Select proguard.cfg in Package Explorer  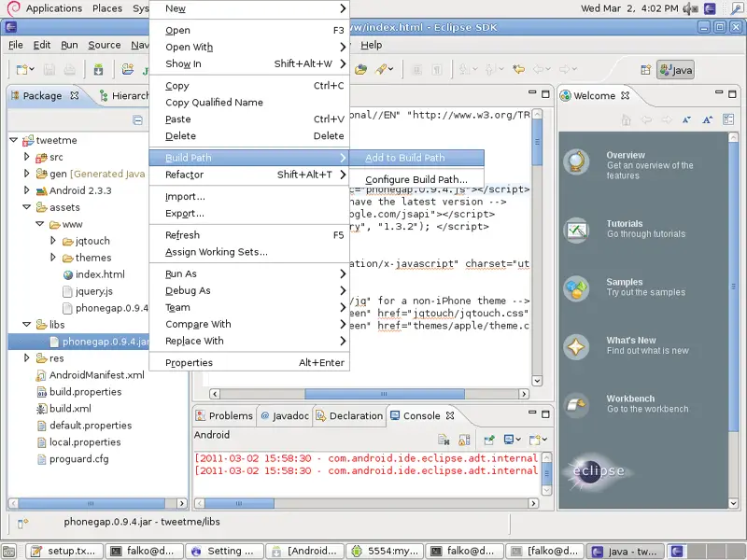pos(73,459)
